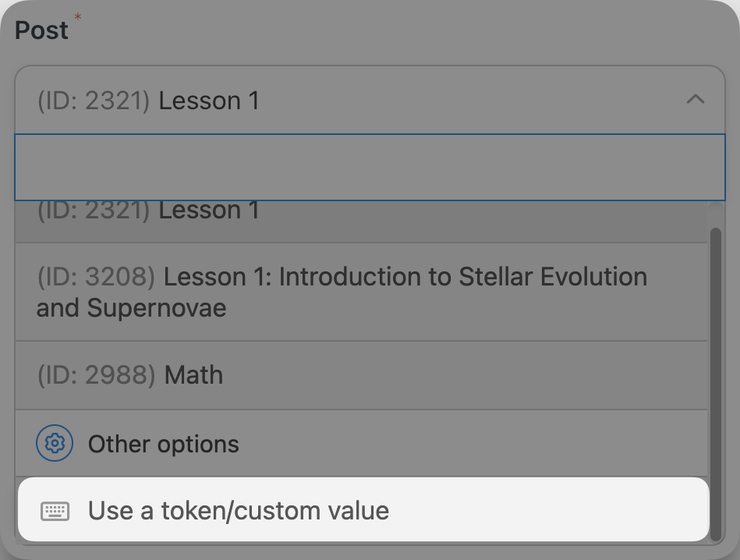The image size is (740, 560).
Task: Click the gear icon beside Other options
Action: click(x=55, y=443)
